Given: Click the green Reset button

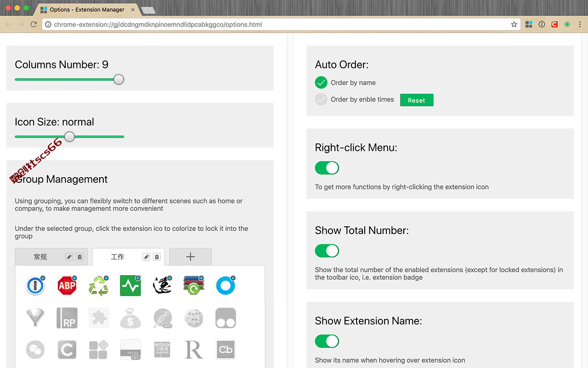Looking at the screenshot, I should tap(417, 100).
